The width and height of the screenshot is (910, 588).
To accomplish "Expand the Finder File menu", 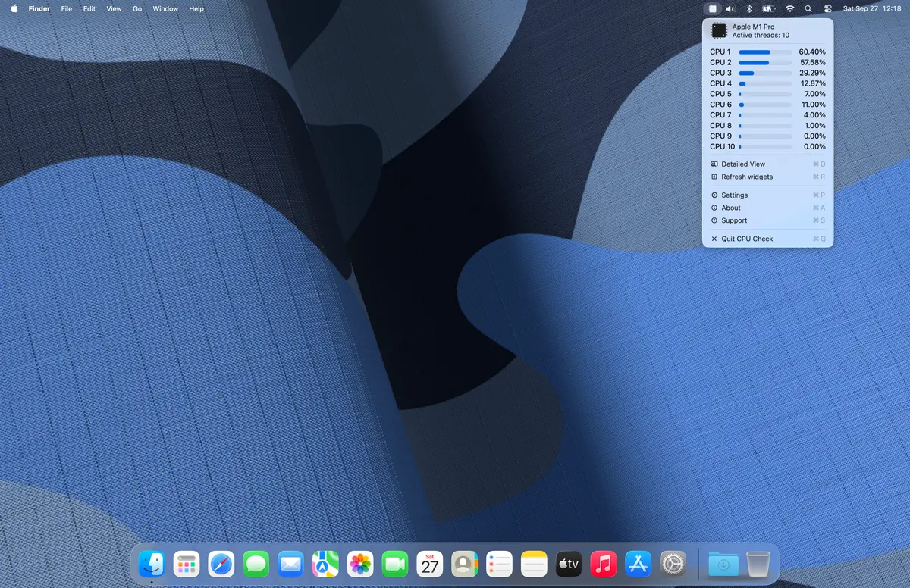I will (67, 9).
